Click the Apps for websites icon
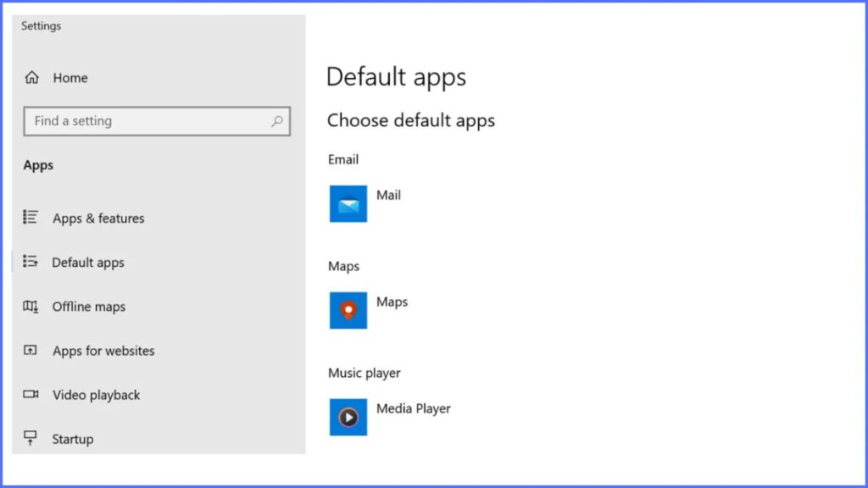The height and width of the screenshot is (488, 868). (31, 351)
